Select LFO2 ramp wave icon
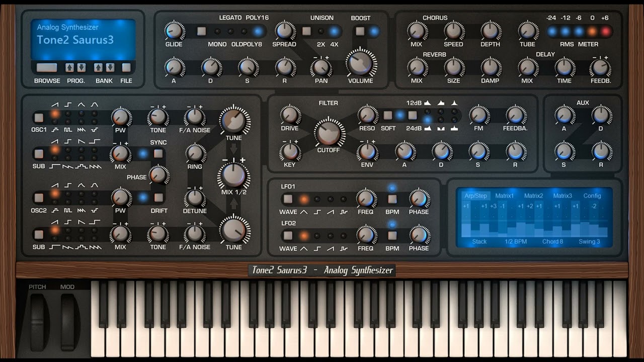The image size is (644, 362). [331, 248]
